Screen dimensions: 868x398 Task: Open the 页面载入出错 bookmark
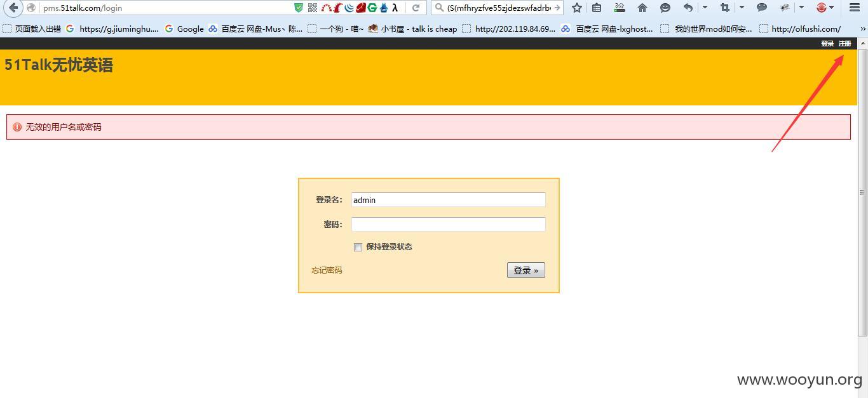(x=32, y=29)
